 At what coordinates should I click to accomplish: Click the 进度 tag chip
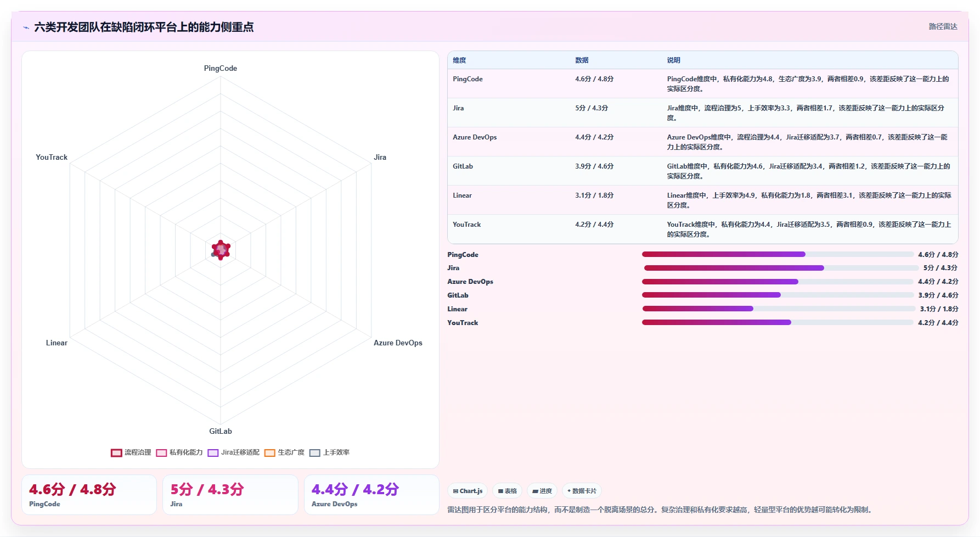(542, 491)
